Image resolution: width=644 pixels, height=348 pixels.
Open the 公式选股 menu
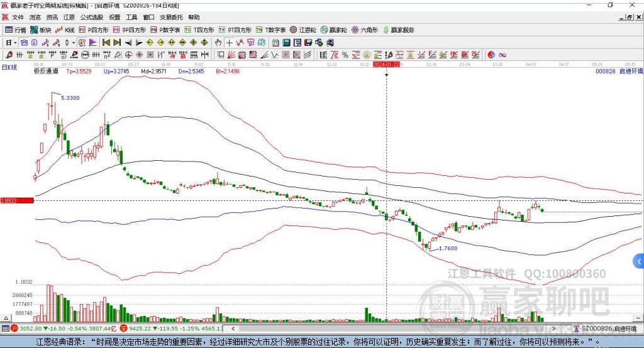point(92,17)
